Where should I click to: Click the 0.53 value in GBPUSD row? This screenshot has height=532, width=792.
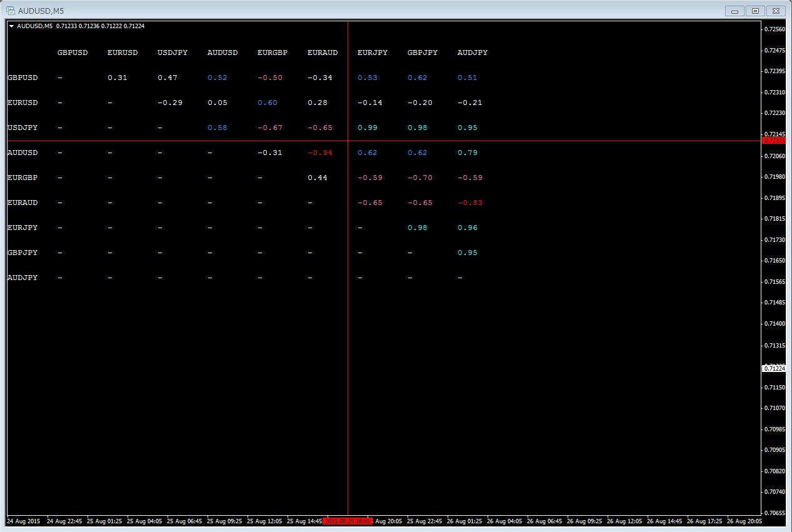[x=368, y=78]
